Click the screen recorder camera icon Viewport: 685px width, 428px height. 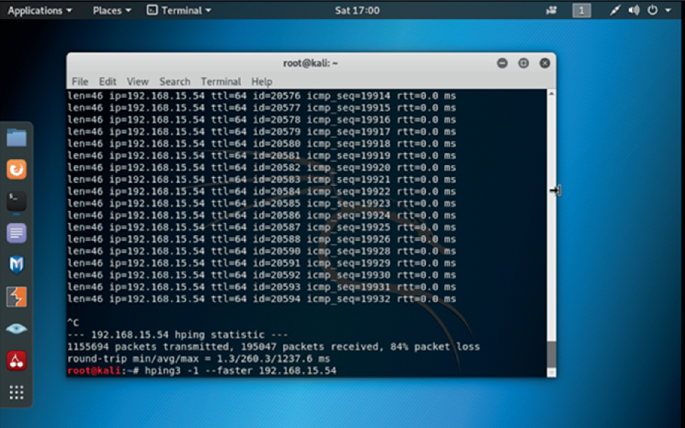pyautogui.click(x=551, y=10)
